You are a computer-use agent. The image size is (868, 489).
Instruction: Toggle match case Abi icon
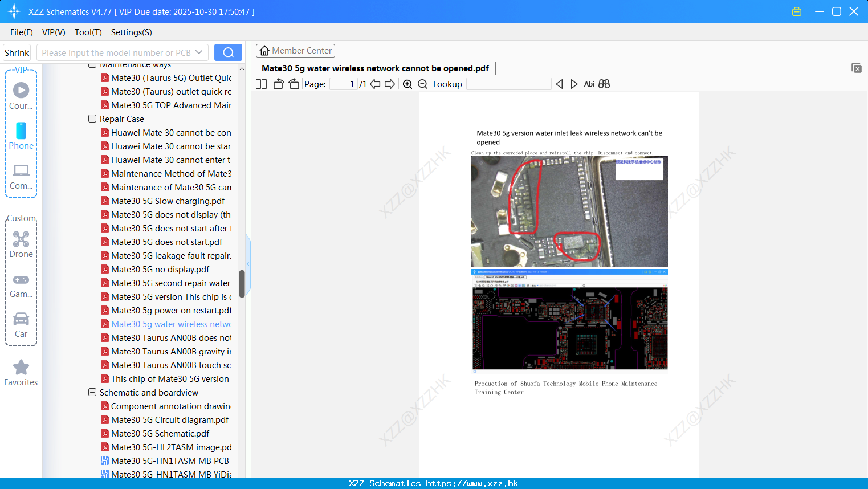tap(589, 84)
